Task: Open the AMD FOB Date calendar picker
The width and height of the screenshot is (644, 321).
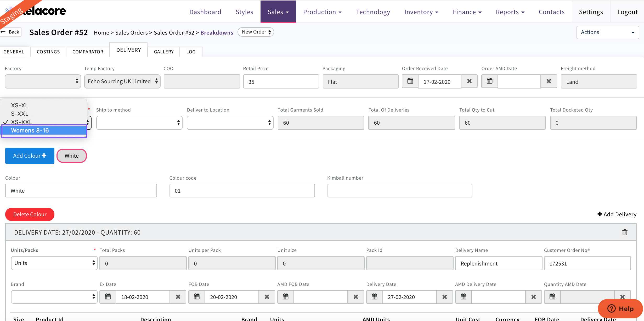Action: pos(286,297)
